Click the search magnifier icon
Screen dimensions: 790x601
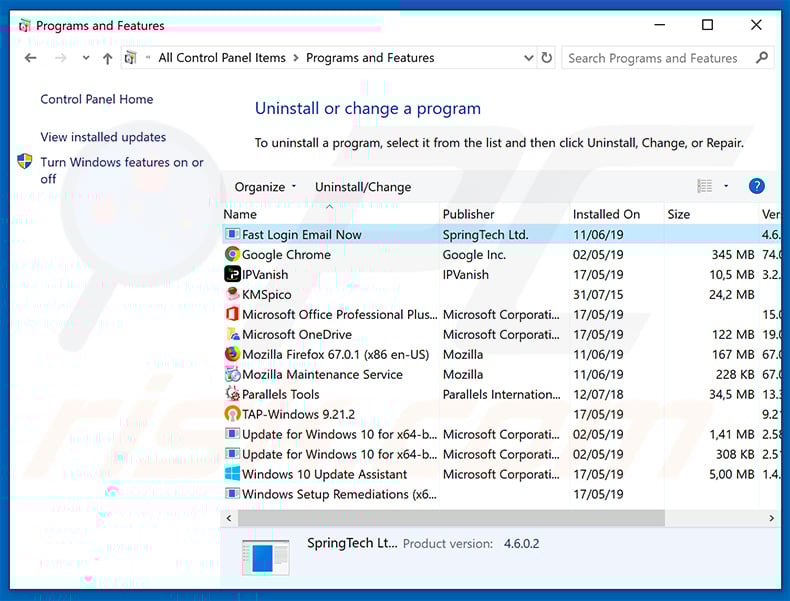coord(762,58)
